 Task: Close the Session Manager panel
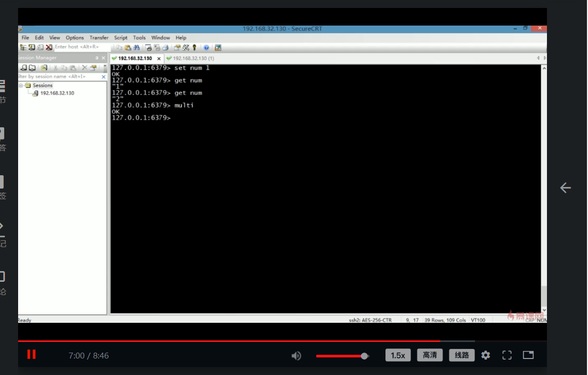tap(103, 58)
